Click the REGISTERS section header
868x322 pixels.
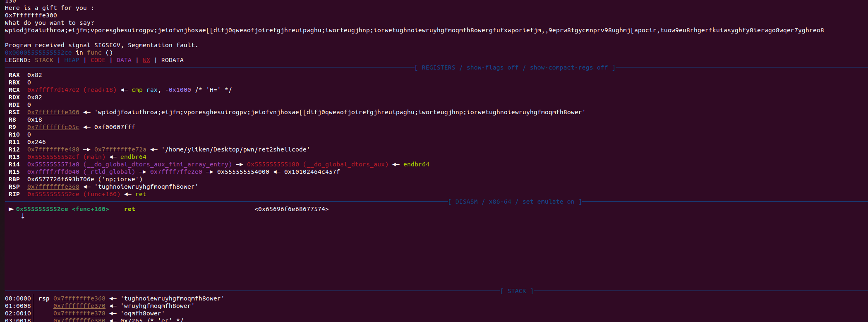tap(438, 67)
